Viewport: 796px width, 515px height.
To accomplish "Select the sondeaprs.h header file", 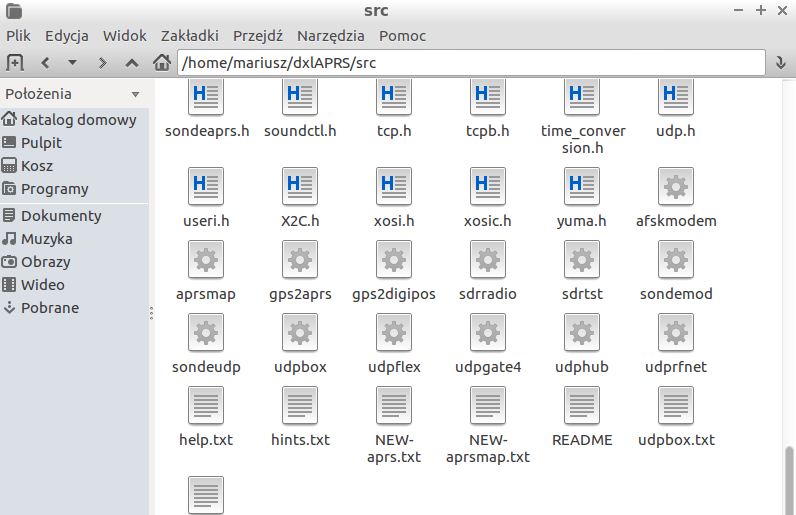I will pyautogui.click(x=206, y=109).
